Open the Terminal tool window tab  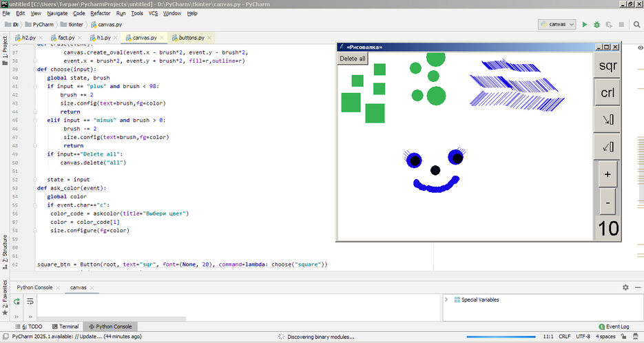[65, 326]
